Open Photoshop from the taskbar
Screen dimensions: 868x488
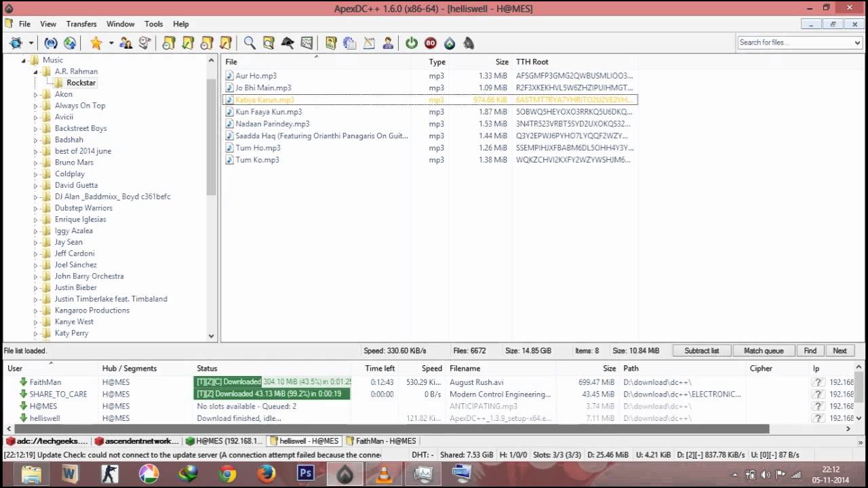pyautogui.click(x=306, y=473)
